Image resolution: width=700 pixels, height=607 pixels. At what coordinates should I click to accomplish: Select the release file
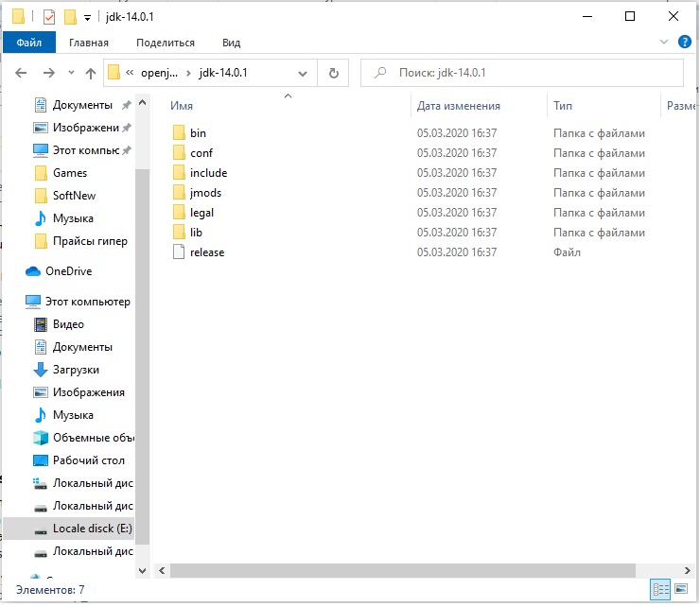click(x=206, y=252)
